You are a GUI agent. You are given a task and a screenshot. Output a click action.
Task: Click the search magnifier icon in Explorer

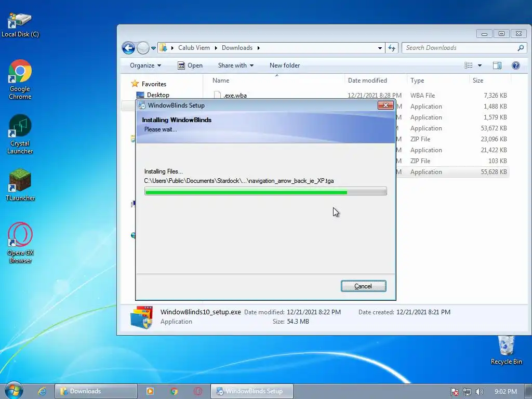pyautogui.click(x=521, y=48)
